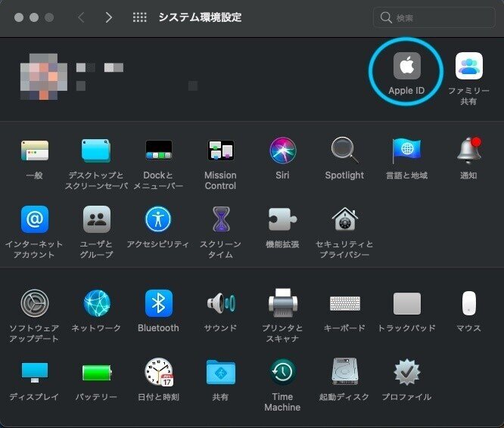
Task: Click the user account avatar picture
Action: pyautogui.click(x=44, y=76)
